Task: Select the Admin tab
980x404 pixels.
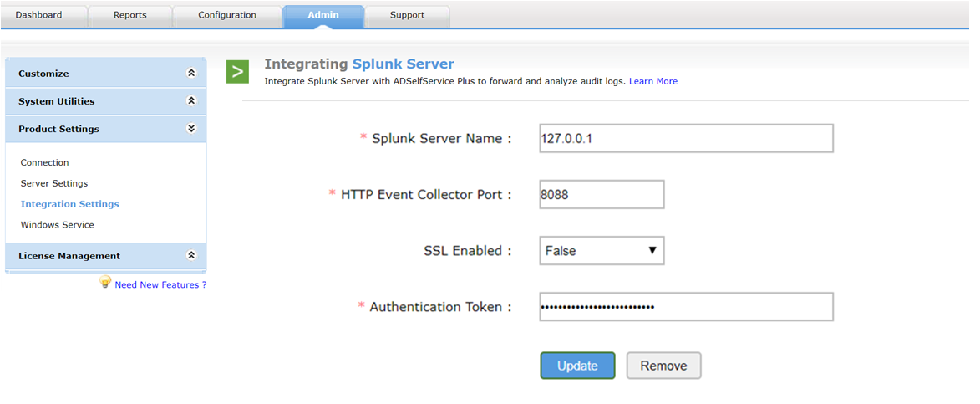Action: pyautogui.click(x=323, y=16)
